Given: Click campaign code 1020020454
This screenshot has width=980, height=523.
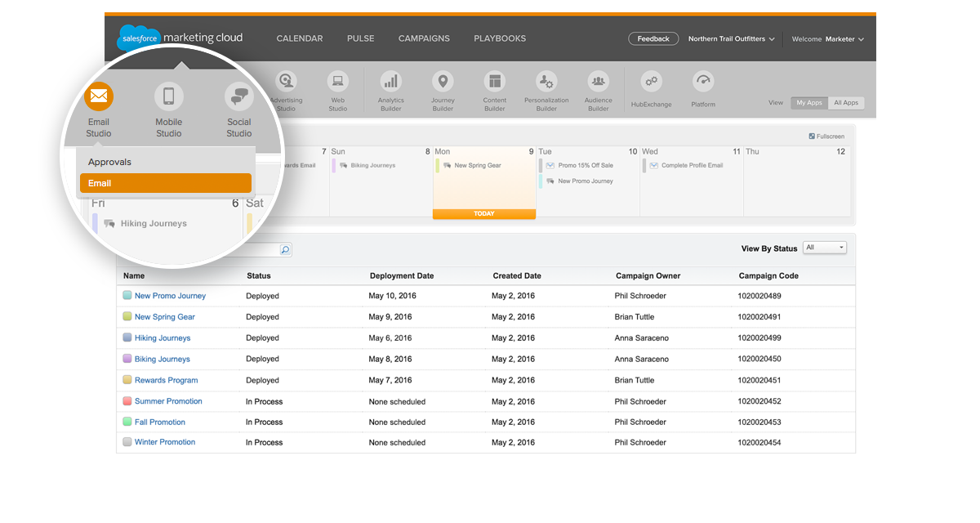Looking at the screenshot, I should click(x=759, y=442).
